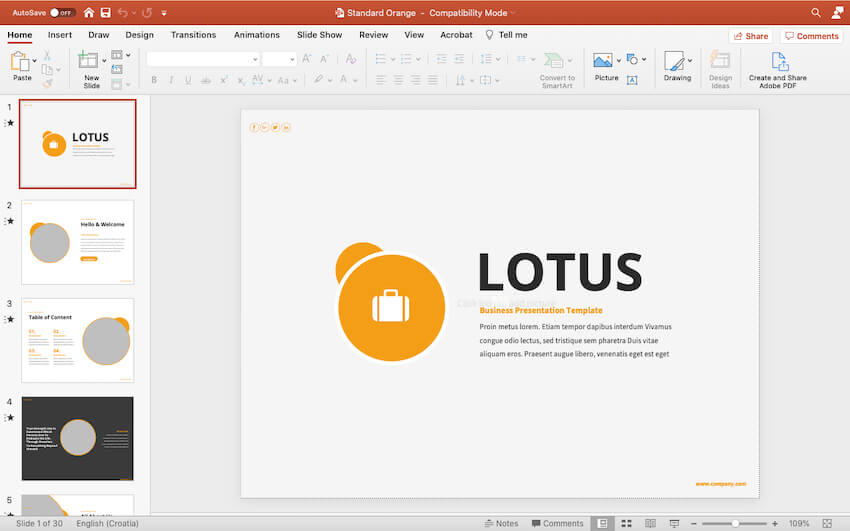Click the Comments button in the ribbon
Screen dimensions: 850x531
[x=811, y=36]
